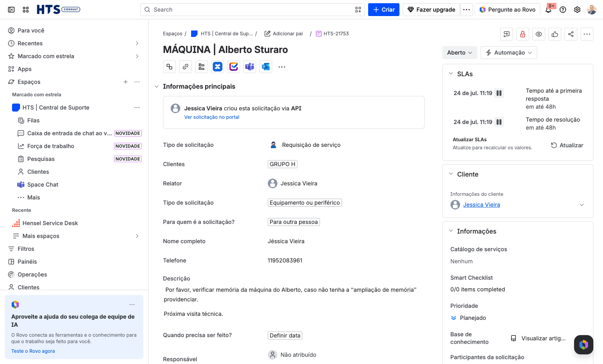Collapse the SLAs section

pos(451,74)
